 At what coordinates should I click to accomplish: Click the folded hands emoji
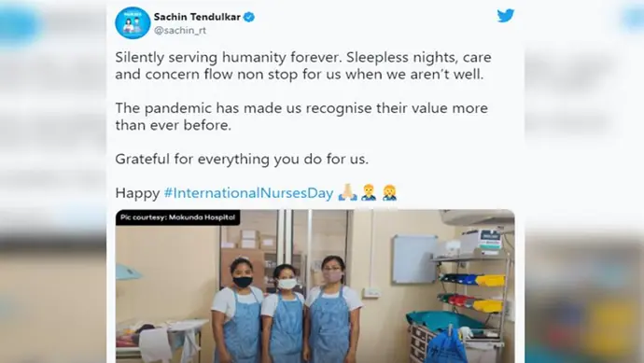coord(347,192)
